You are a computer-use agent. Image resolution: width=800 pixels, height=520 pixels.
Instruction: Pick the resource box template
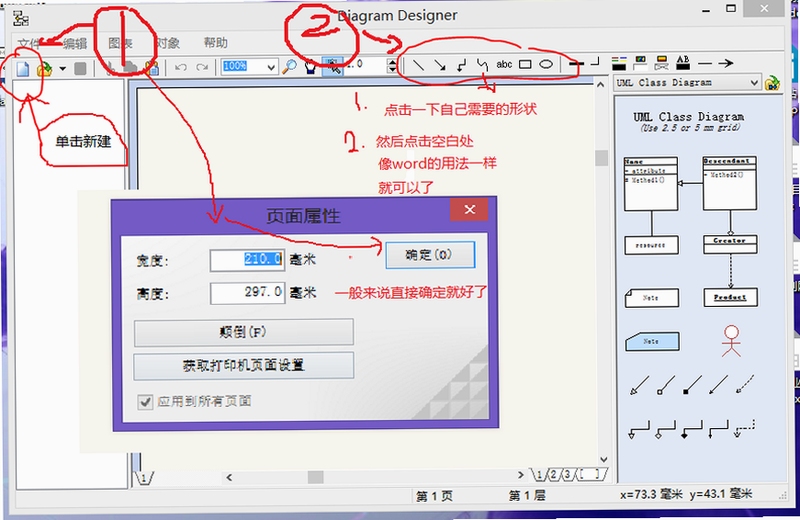coord(651,245)
